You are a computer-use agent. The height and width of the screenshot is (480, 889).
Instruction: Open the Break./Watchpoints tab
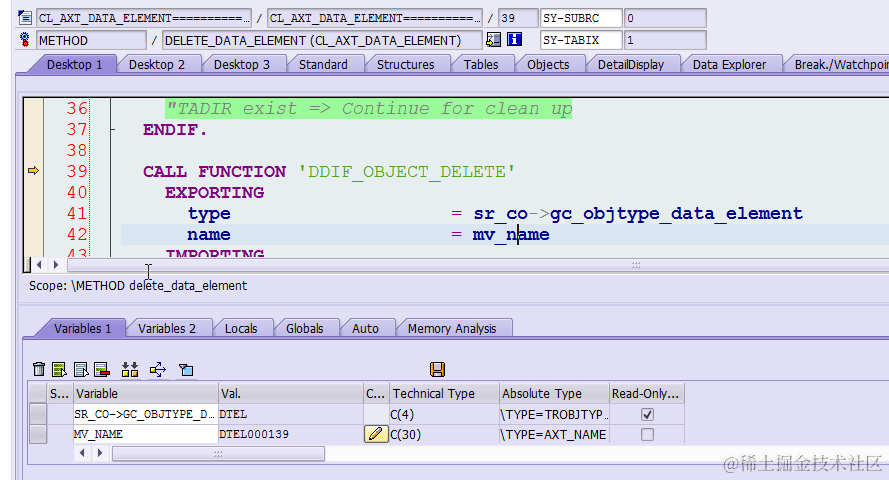[839, 65]
